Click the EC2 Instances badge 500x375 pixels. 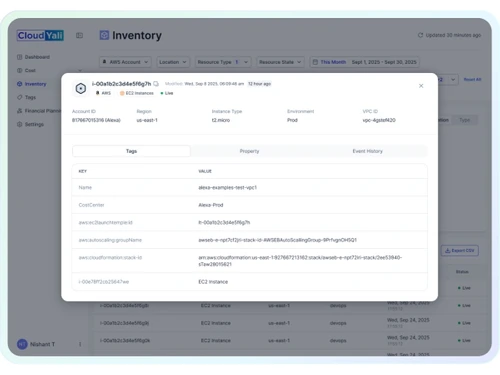pyautogui.click(x=137, y=93)
